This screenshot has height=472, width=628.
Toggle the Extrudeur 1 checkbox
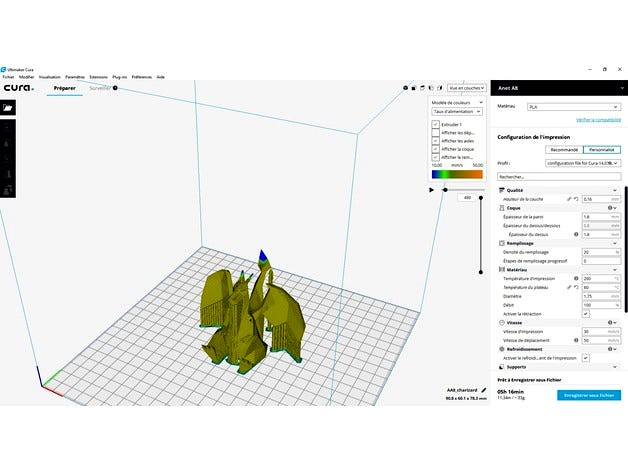[435, 124]
